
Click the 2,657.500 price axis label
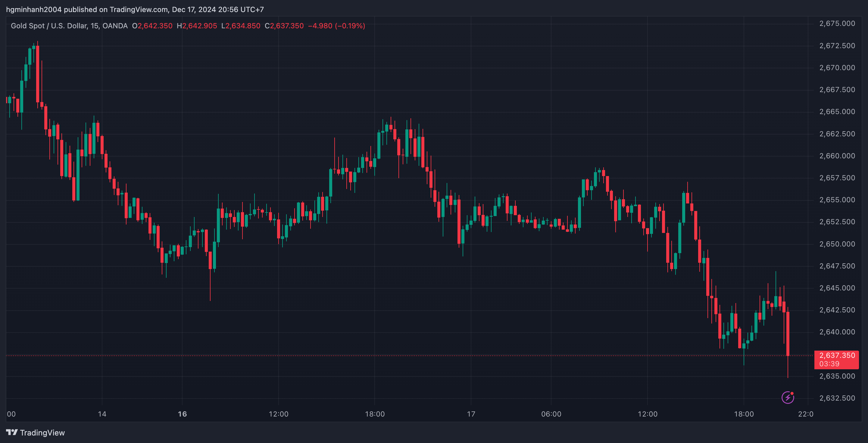click(x=837, y=178)
